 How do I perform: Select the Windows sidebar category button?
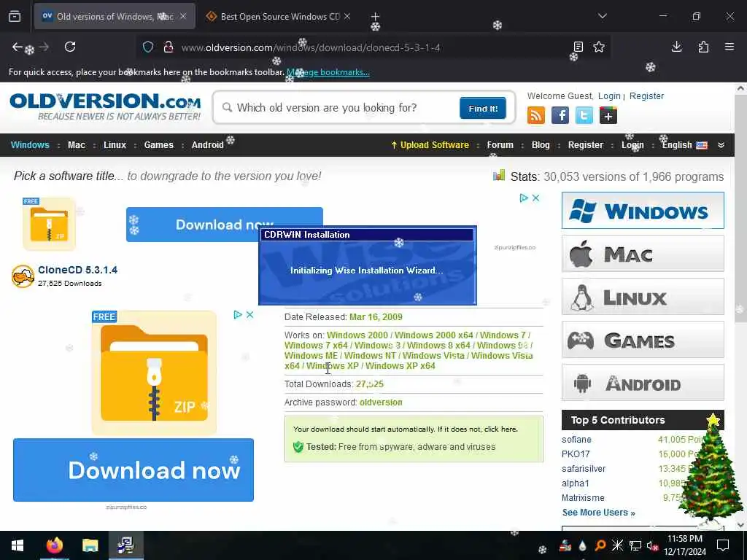[x=643, y=211]
